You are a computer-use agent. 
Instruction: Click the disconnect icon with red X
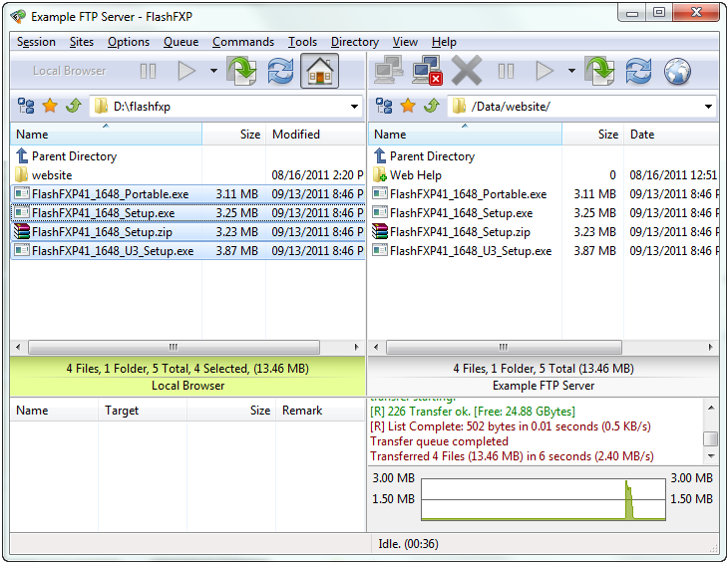click(427, 71)
